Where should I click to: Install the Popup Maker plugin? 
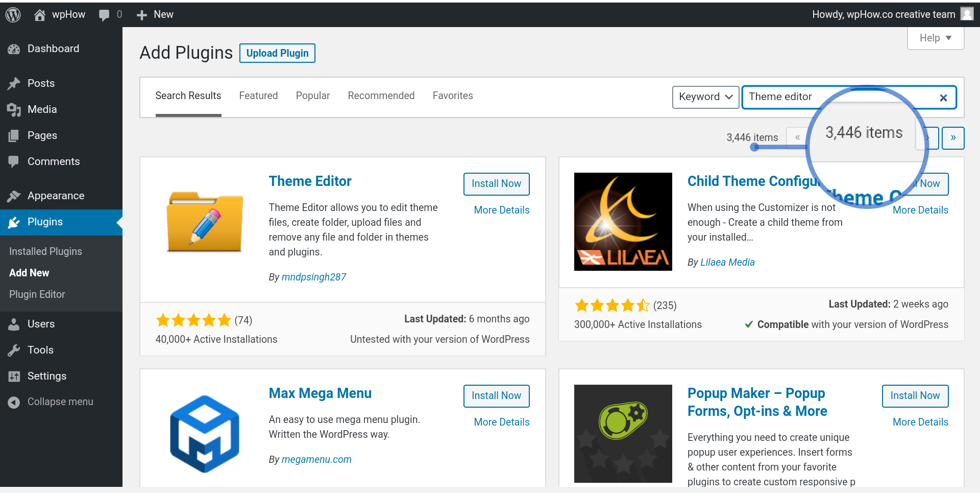(x=915, y=396)
